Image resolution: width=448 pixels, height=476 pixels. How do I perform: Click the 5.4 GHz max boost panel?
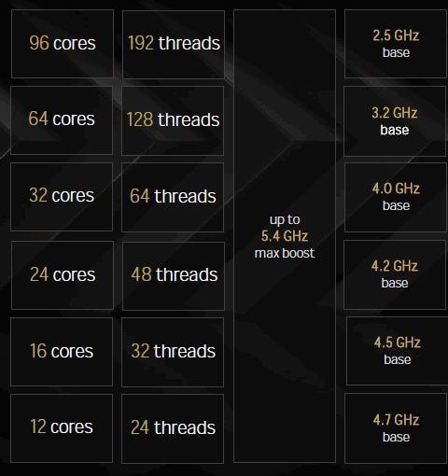point(285,236)
